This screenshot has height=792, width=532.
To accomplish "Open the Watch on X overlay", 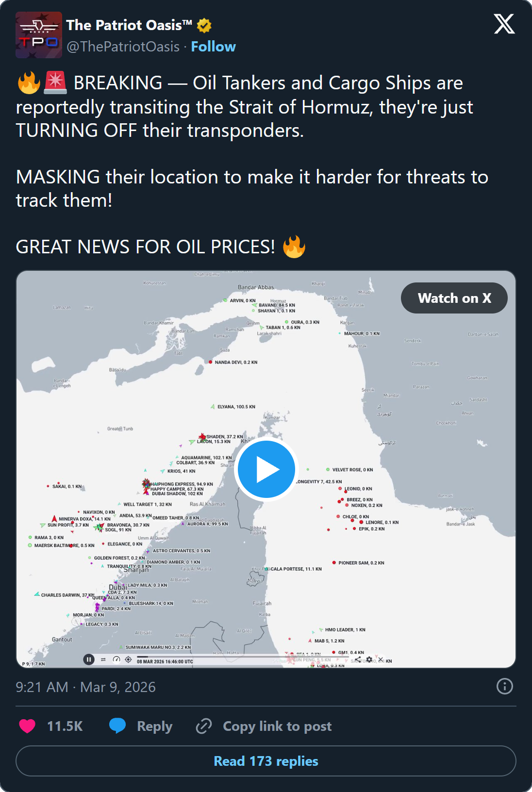I will [454, 298].
